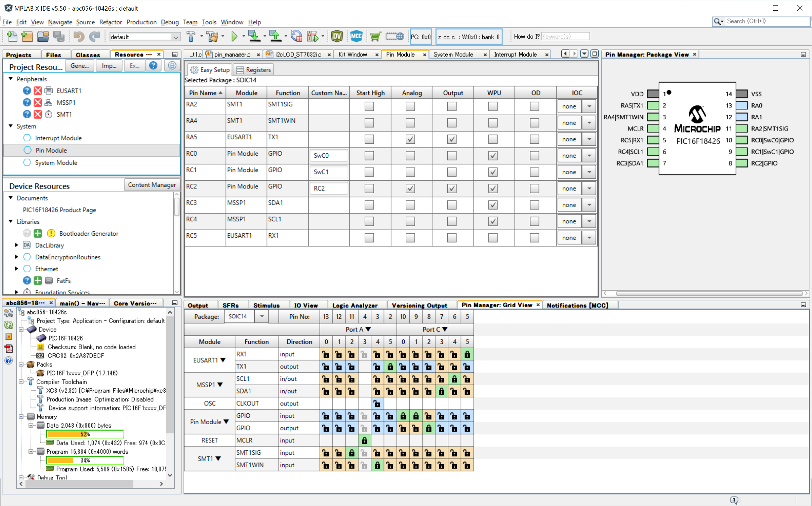This screenshot has height=506, width=812.
Task: Toggle WPU checkbox for RC0
Action: (x=493, y=156)
